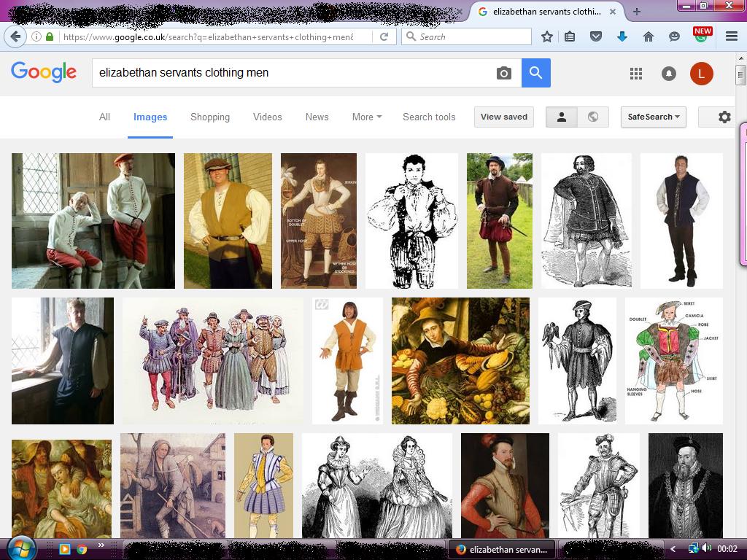Open the Google account avatar L
The height and width of the screenshot is (560, 747).
coord(701,74)
